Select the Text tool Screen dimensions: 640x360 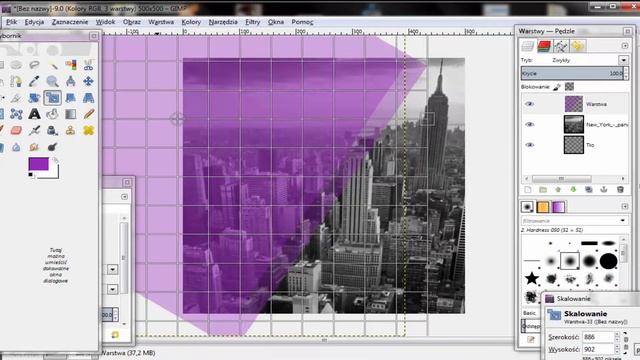point(34,114)
